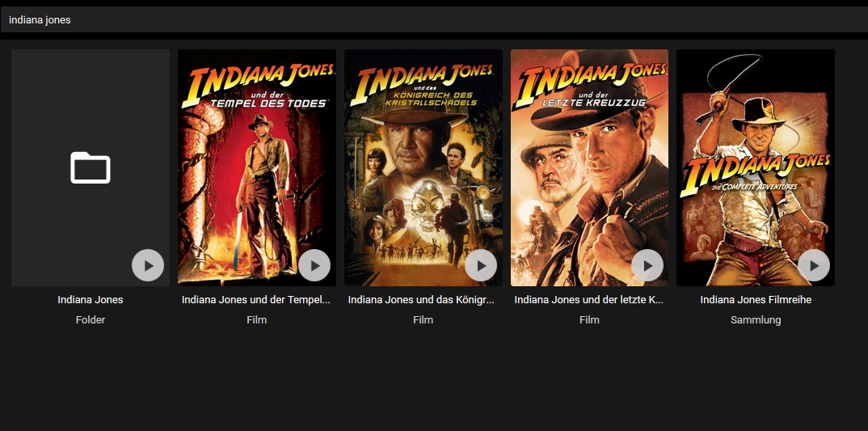Open 'Indiana Jones Filmreihe' title link
Screen dimensions: 868x431
(756, 300)
